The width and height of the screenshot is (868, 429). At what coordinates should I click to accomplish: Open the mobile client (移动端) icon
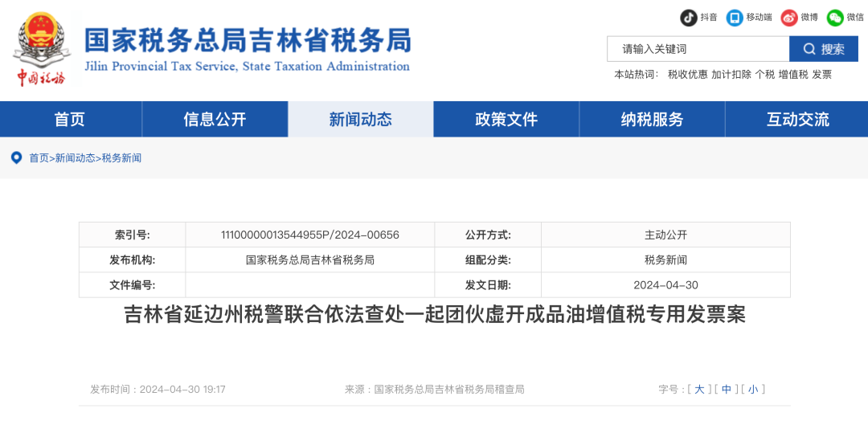click(735, 18)
